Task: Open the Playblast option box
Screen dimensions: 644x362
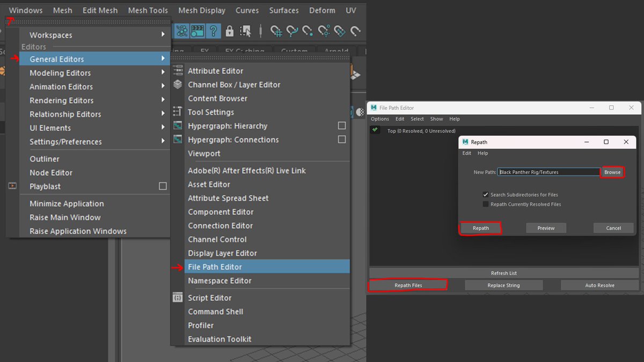Action: [163, 186]
